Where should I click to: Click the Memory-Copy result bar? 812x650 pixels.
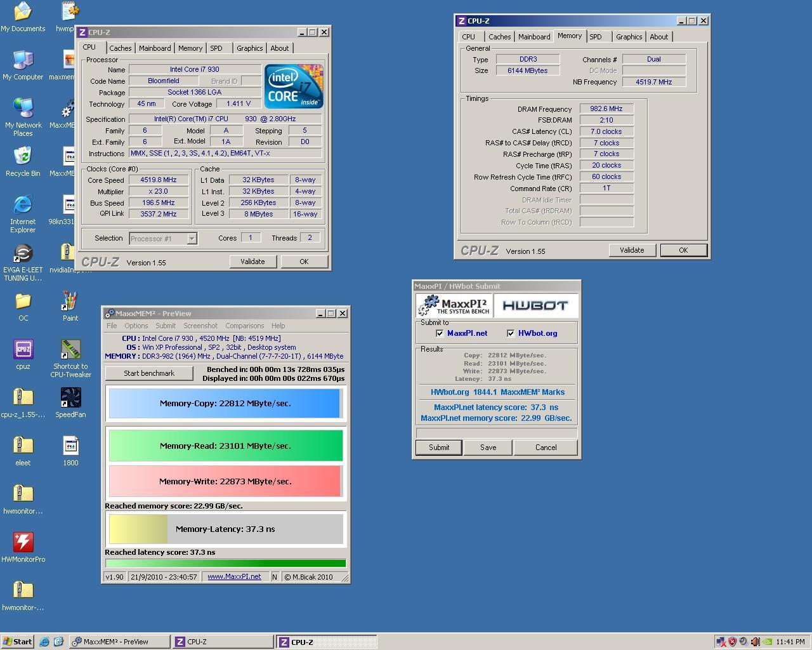[x=226, y=404]
